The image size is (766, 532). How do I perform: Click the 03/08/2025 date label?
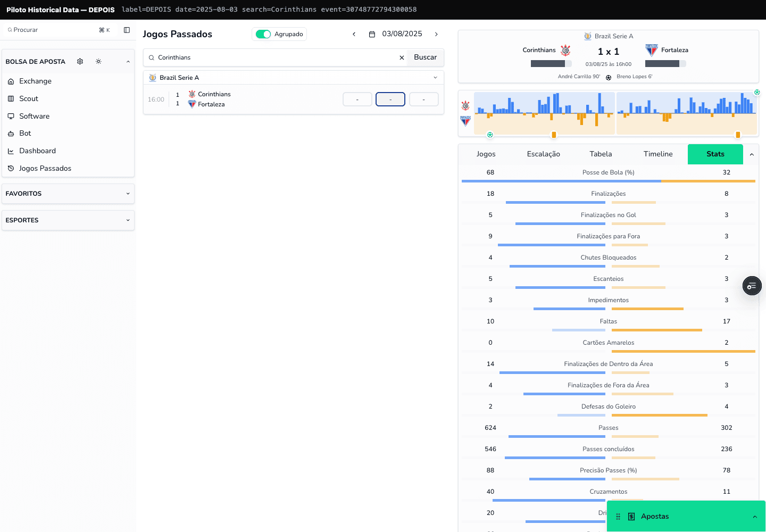[x=402, y=34]
